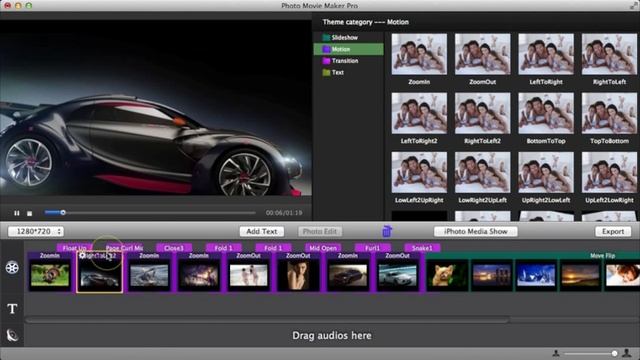This screenshot has width=640, height=360.
Task: Select the Furl1 transition tag
Action: pyautogui.click(x=373, y=248)
